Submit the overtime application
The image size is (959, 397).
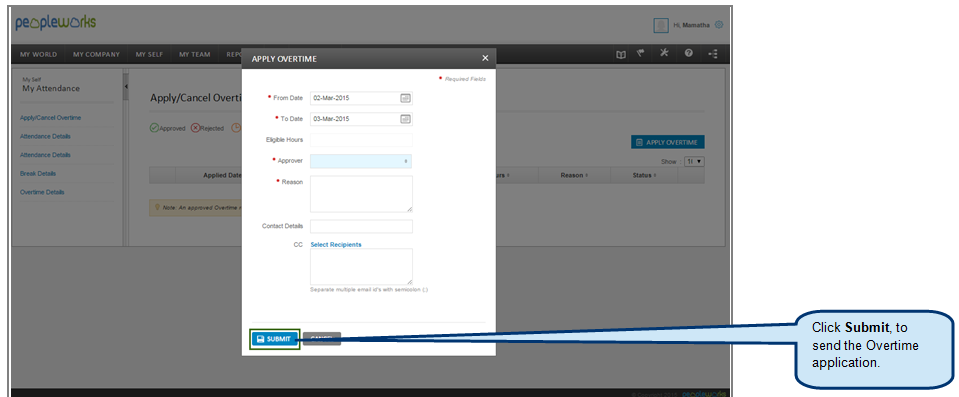pyautogui.click(x=275, y=339)
